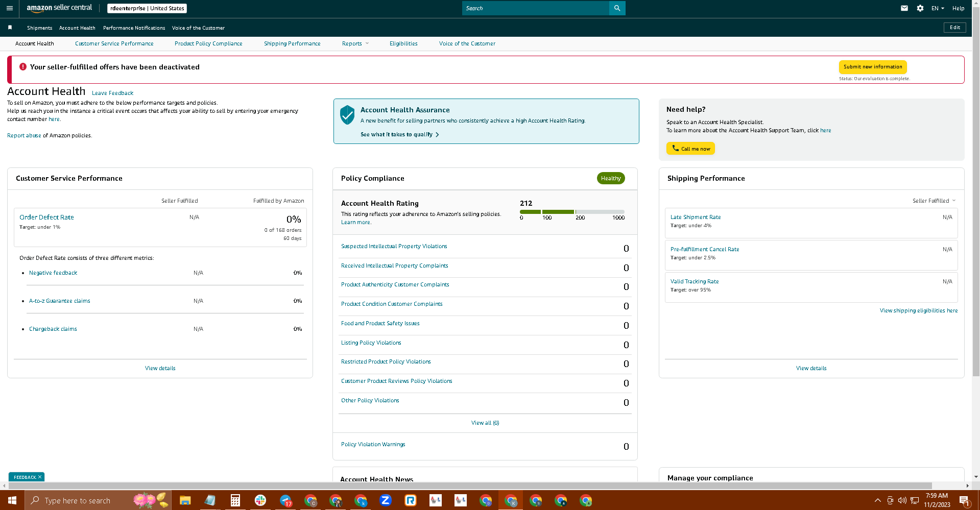Open Calculator from taskbar
Image resolution: width=980 pixels, height=510 pixels.
pyautogui.click(x=235, y=500)
